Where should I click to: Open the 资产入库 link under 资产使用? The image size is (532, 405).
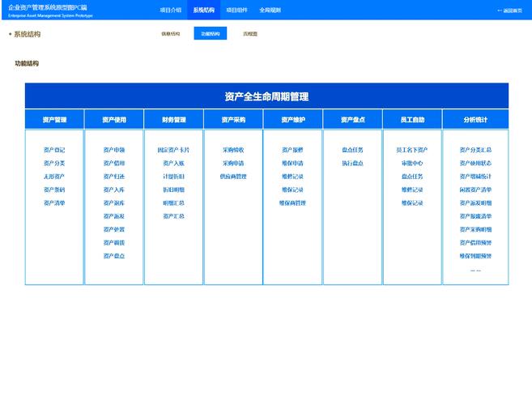tap(114, 190)
